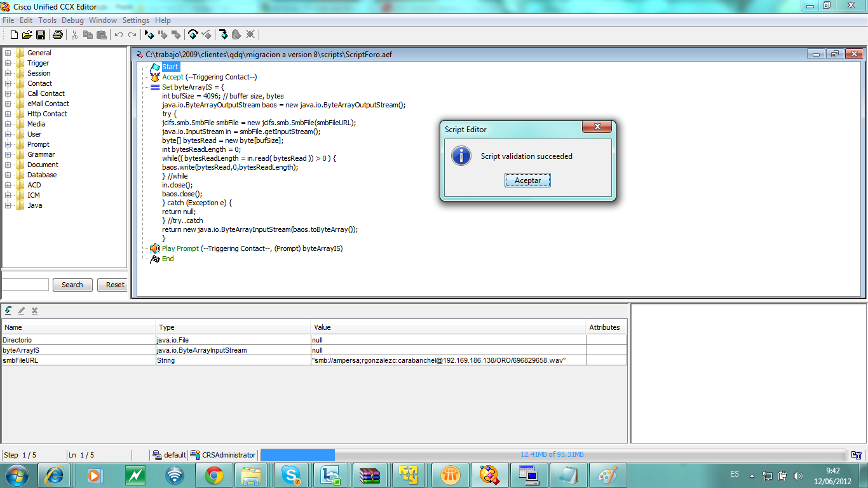Image resolution: width=868 pixels, height=488 pixels.
Task: Click the debug Break icon
Action: (163, 34)
